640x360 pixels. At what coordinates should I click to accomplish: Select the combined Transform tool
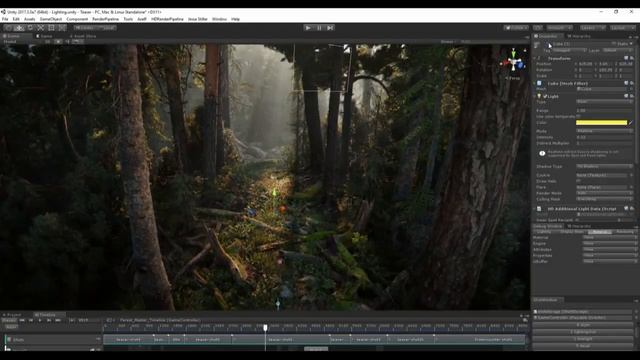coord(62,28)
